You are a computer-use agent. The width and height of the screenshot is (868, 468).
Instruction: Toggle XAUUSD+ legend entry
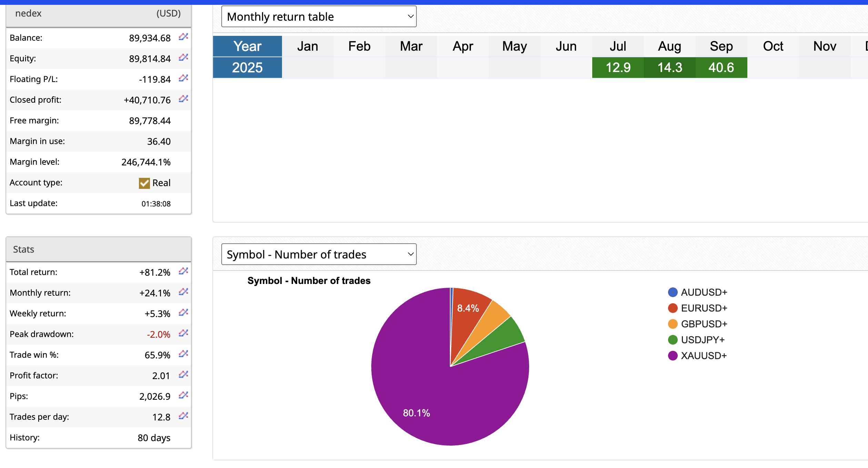(x=703, y=356)
